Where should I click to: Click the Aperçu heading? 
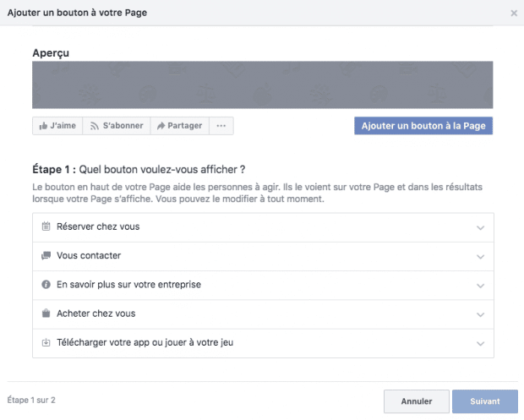point(51,53)
